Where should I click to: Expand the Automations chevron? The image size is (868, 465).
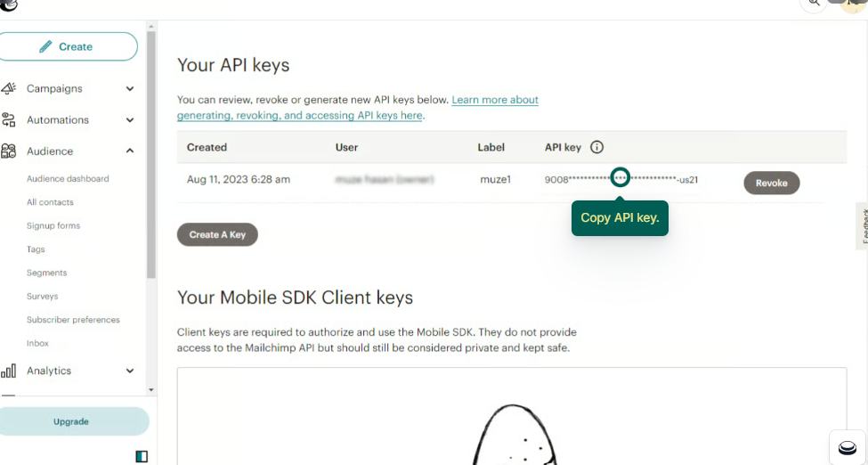pos(130,119)
